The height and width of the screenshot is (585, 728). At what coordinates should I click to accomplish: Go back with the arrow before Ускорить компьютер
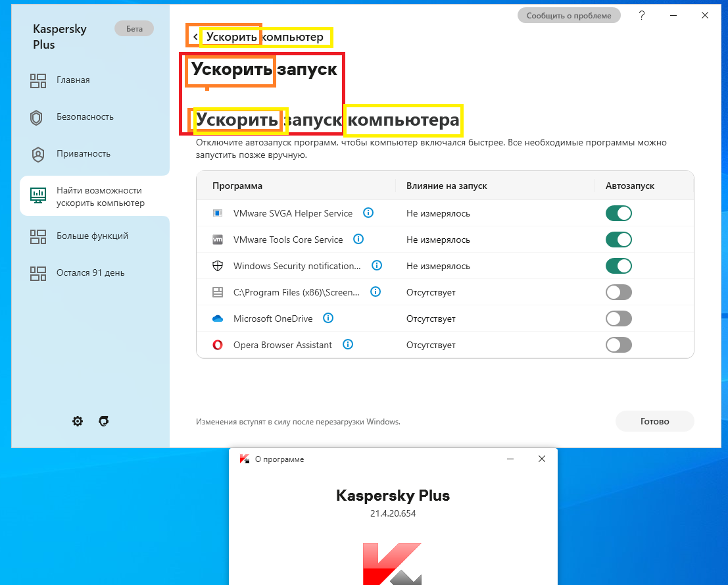[195, 37]
